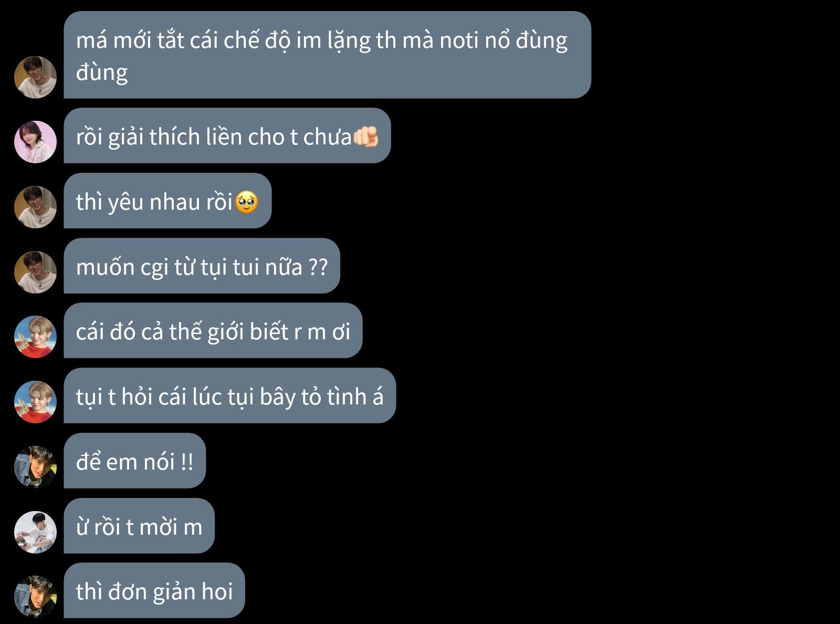Tap the 'để em nói !!' bubble

click(134, 461)
